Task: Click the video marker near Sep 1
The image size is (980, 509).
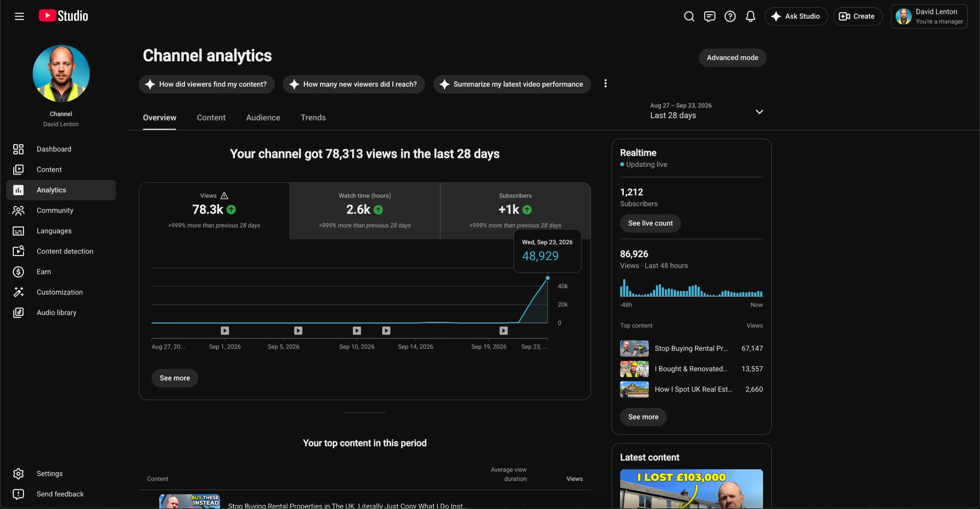Action: [225, 331]
